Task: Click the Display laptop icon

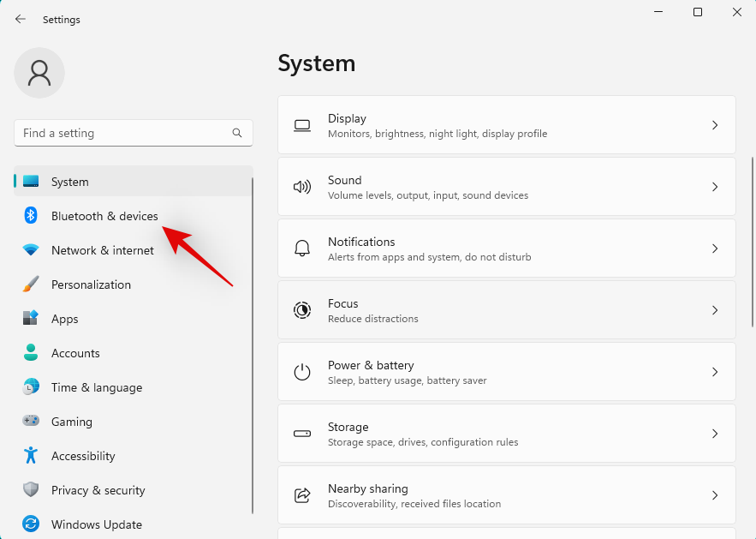Action: point(302,125)
